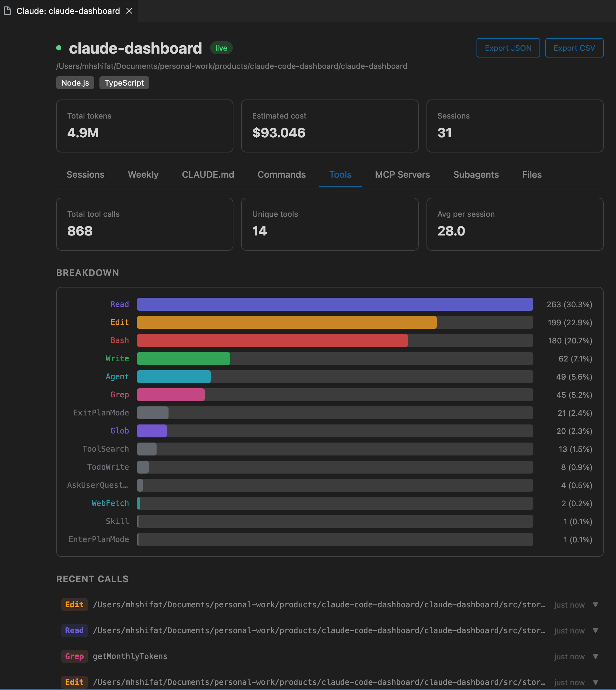Viewport: 616px width, 690px height.
Task: Expand the last Edit recent call
Action: click(x=595, y=682)
